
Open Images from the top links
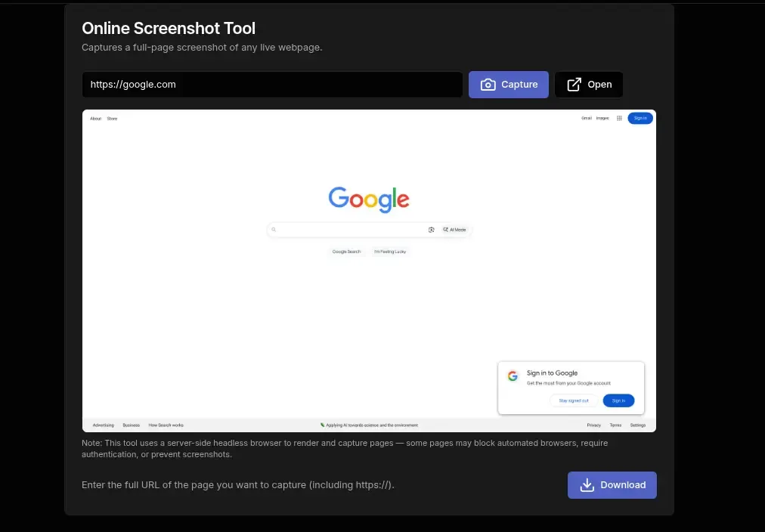point(602,118)
